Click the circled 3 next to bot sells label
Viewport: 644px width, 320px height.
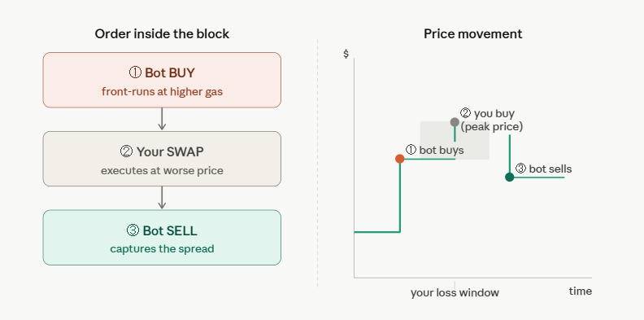click(520, 169)
